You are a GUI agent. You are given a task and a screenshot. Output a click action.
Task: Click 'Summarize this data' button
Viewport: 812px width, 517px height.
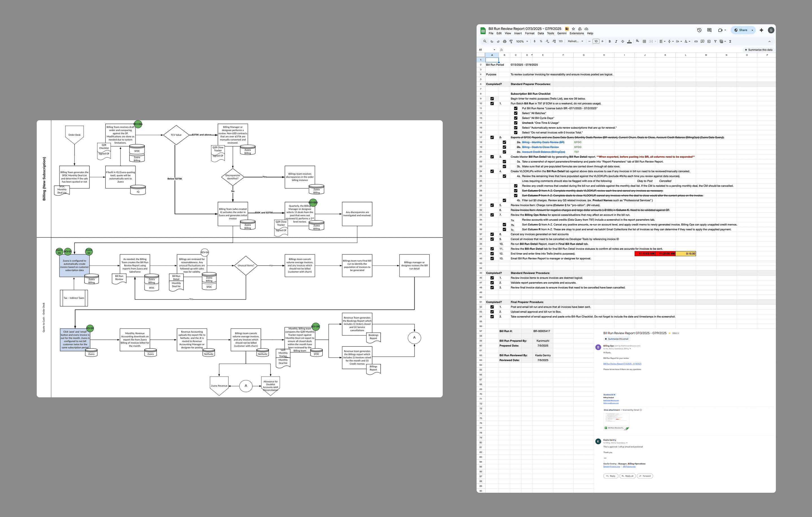pos(758,50)
